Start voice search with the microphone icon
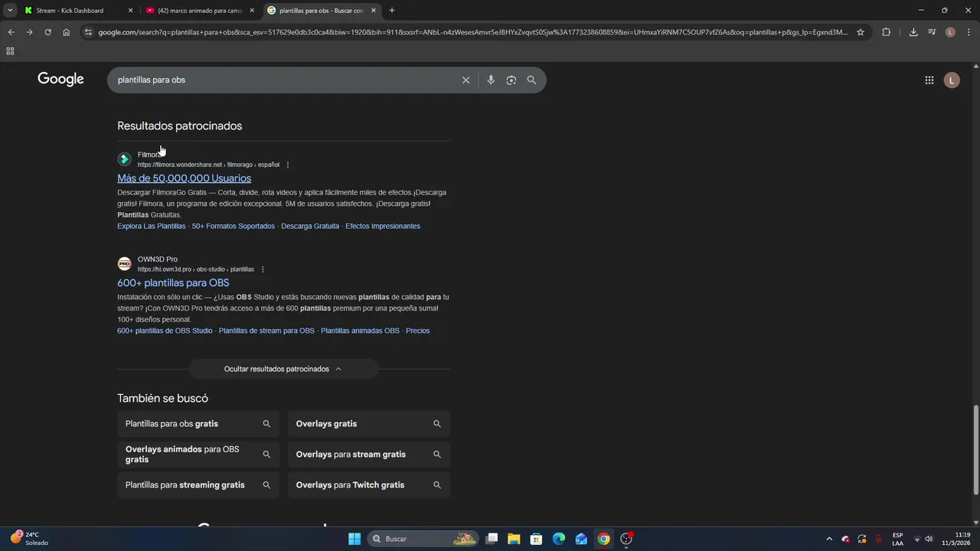The image size is (980, 551). coord(491,80)
